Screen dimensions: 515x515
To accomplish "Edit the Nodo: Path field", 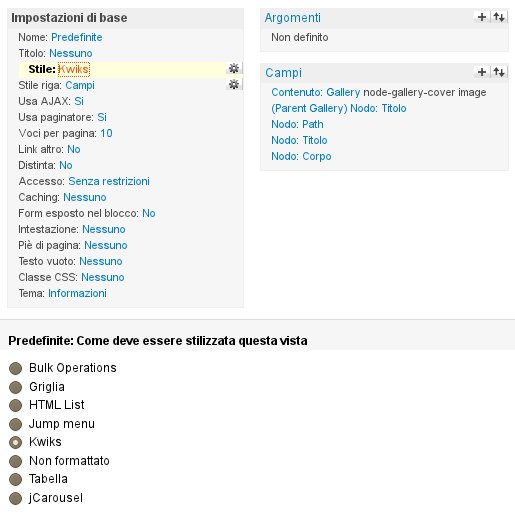I will tap(297, 124).
